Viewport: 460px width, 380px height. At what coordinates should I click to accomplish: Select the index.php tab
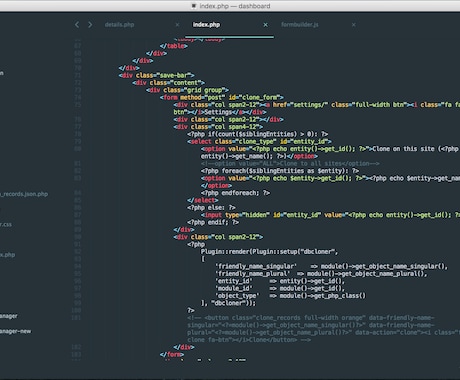(206, 25)
